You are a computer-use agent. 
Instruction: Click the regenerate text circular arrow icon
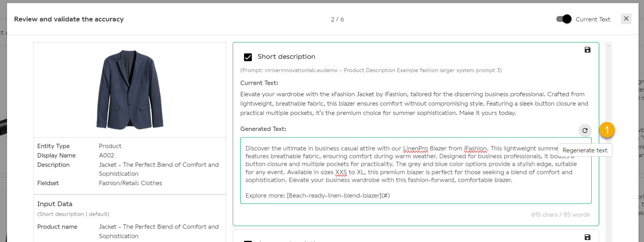point(585,131)
